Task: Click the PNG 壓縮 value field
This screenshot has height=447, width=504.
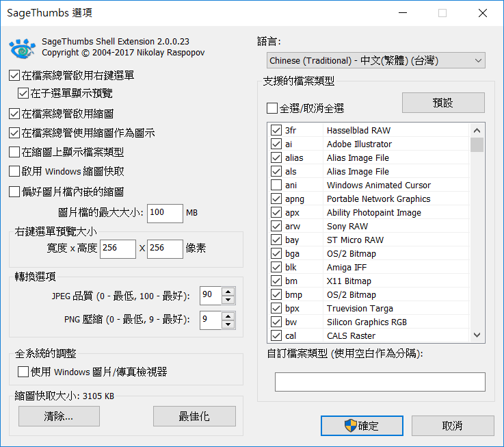Action: (x=211, y=320)
